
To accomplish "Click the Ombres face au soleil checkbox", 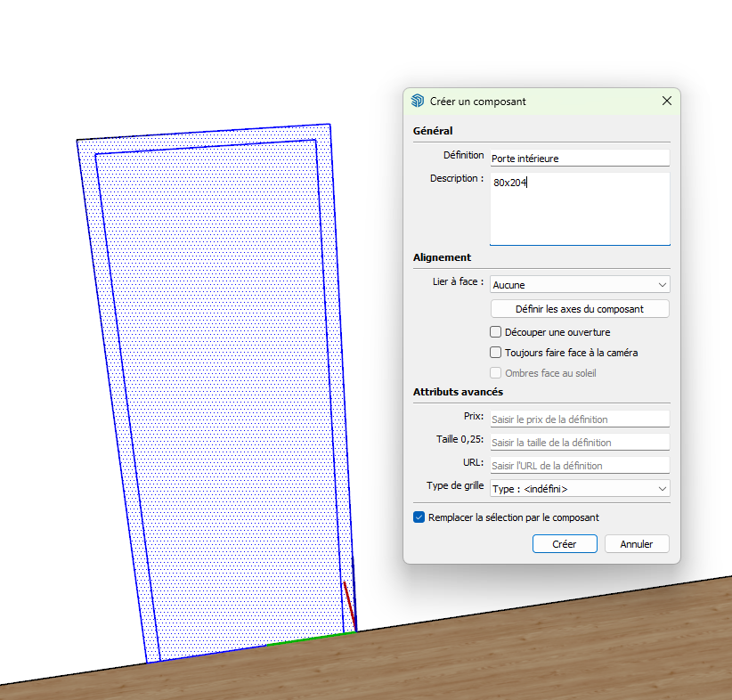I will (x=495, y=372).
